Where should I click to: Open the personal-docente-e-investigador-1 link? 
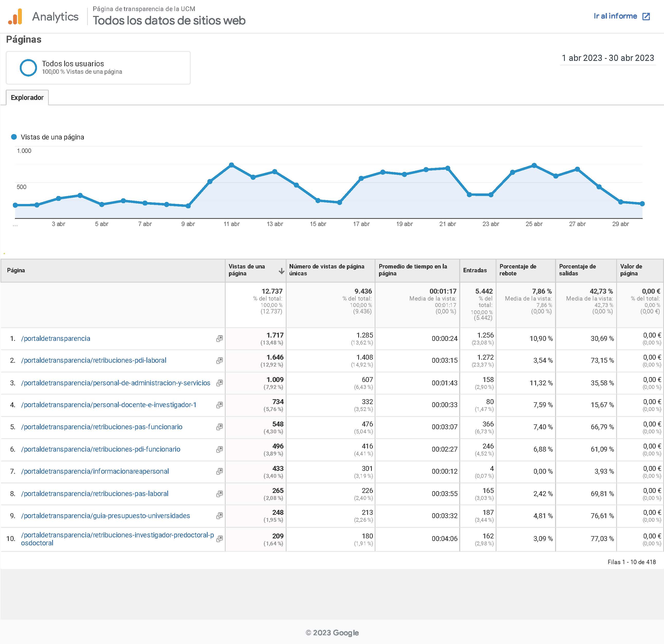tap(109, 405)
